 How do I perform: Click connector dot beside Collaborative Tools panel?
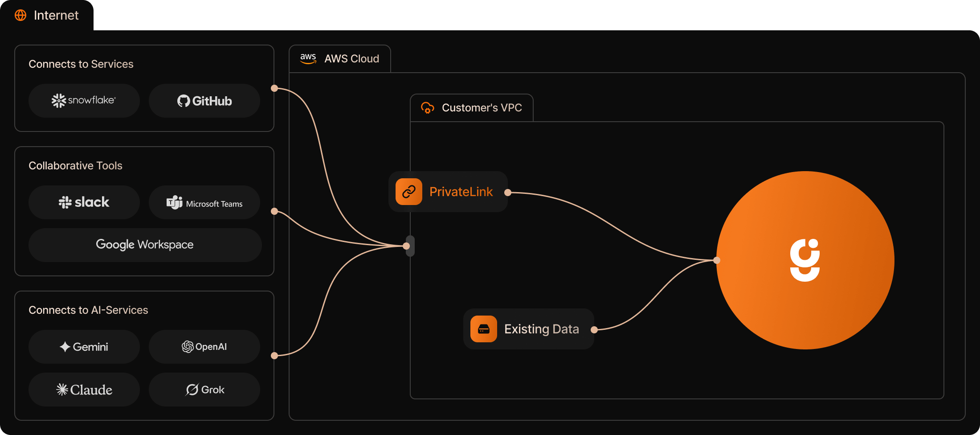(x=274, y=211)
